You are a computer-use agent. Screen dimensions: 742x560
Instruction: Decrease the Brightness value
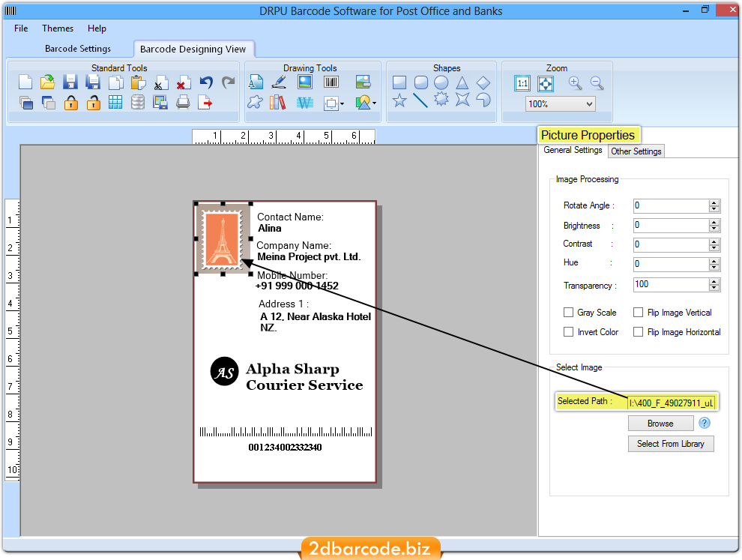[x=714, y=229]
